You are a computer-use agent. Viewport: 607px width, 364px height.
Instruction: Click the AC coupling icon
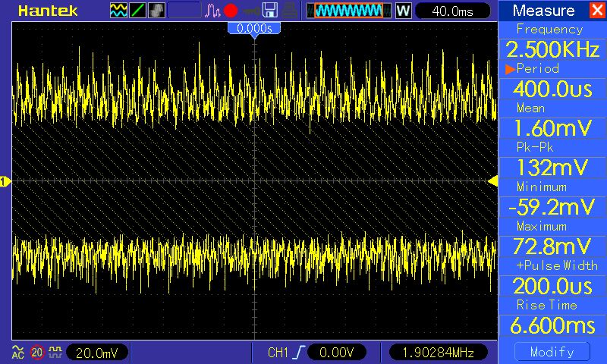[x=17, y=352]
